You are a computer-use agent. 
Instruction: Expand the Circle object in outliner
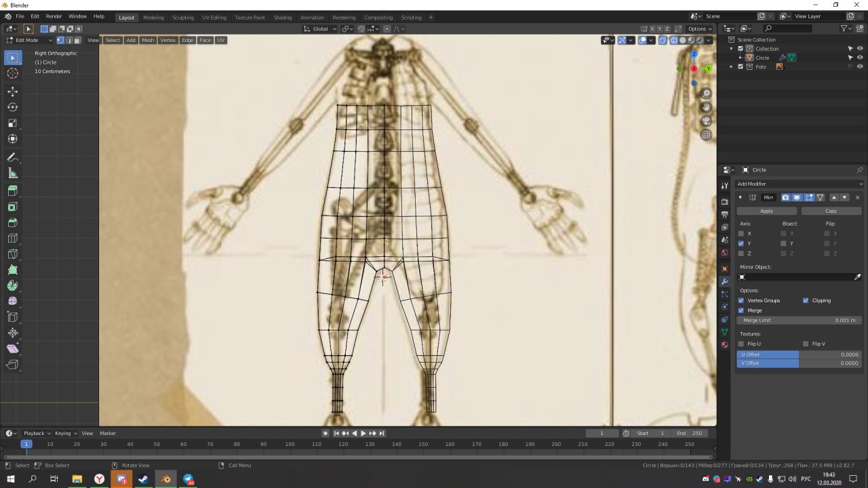click(741, 58)
